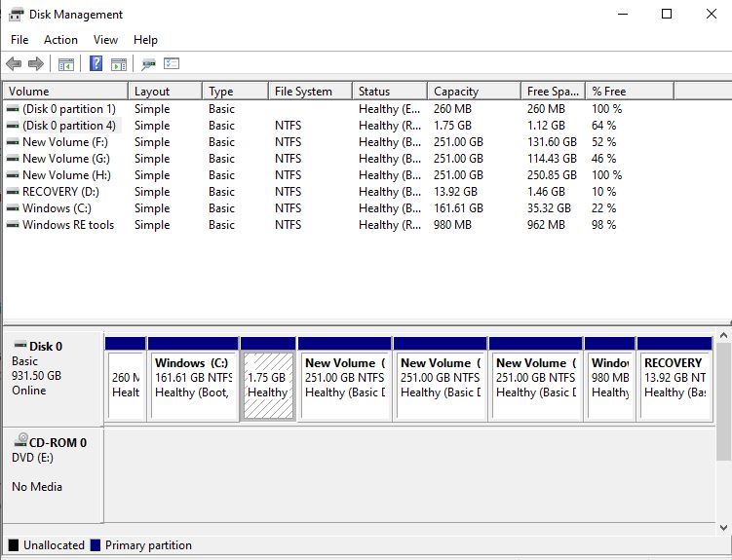Select Windows RE tools in volume list
This screenshot has width=732, height=560.
pos(68,225)
